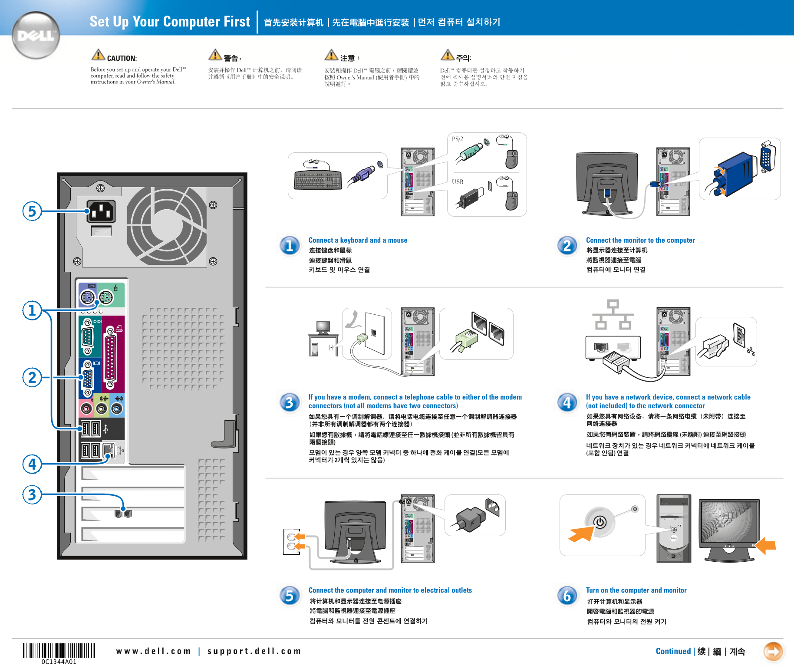Click the blue VGA video port
Viewport: 794px width, 672px height.
[x=88, y=379]
